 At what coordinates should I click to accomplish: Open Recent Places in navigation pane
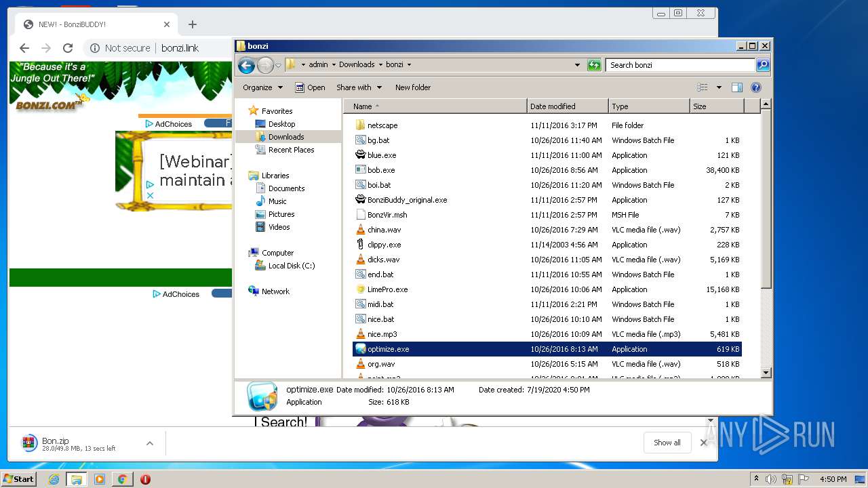[x=291, y=150]
